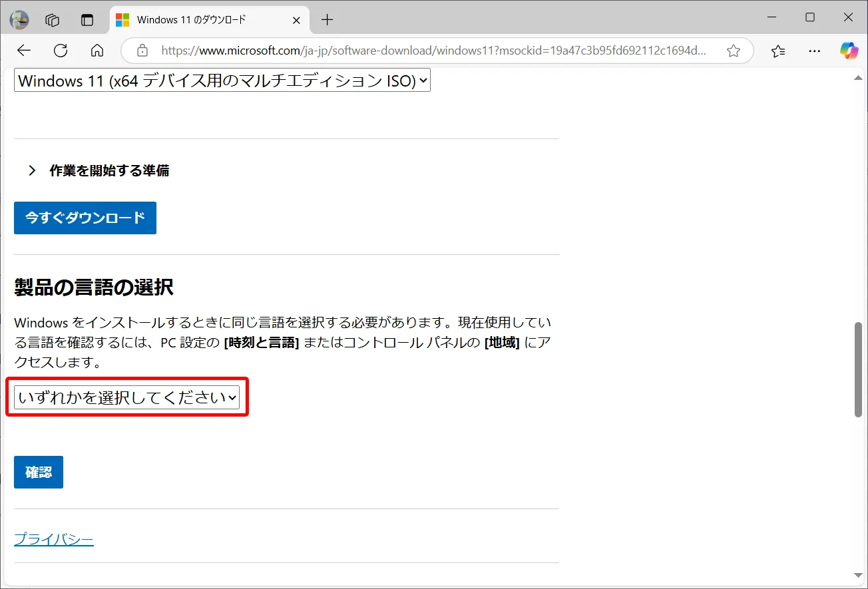Screen dimensions: 868x589
Task: Click the 製品の言語の選択 heading
Action: 94,288
